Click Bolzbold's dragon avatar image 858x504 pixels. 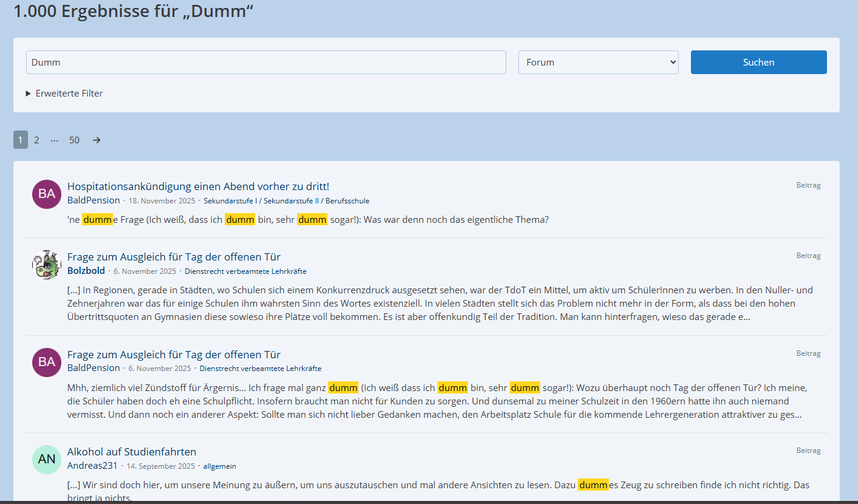pos(47,265)
